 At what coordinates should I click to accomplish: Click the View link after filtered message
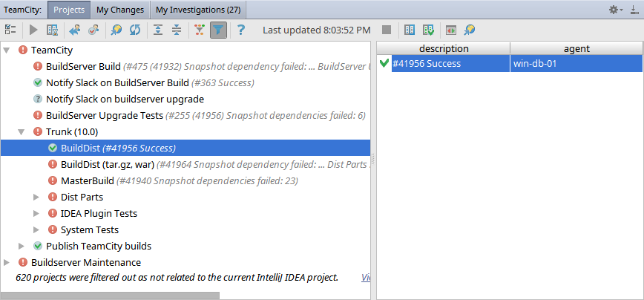point(366,278)
